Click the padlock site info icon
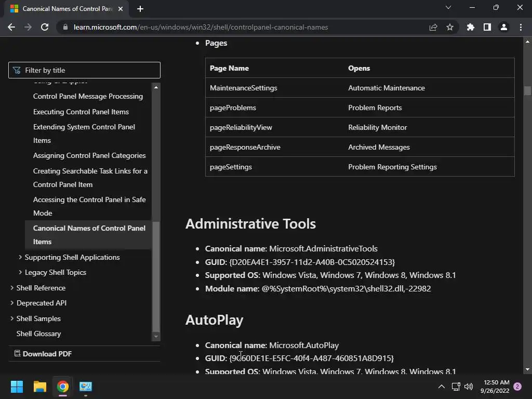 tap(65, 27)
